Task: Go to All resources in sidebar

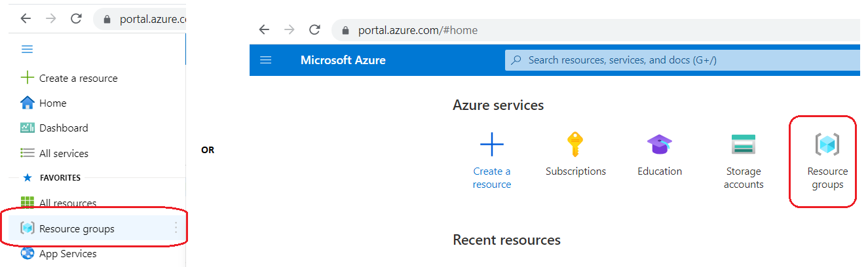Action: click(x=67, y=204)
